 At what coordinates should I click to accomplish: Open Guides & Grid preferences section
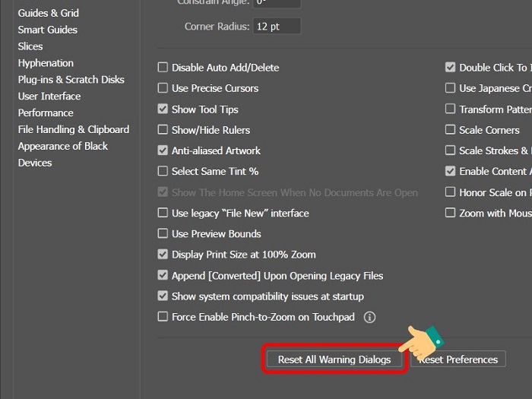(48, 13)
